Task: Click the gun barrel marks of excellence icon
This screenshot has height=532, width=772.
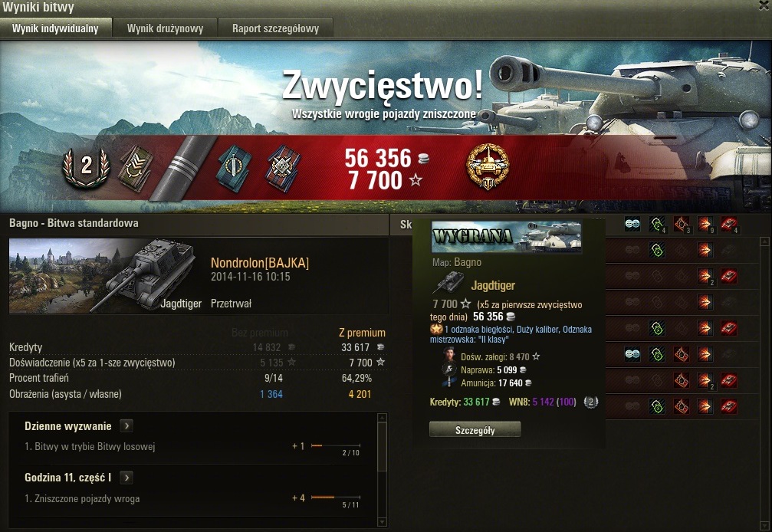Action: pyautogui.click(x=182, y=169)
